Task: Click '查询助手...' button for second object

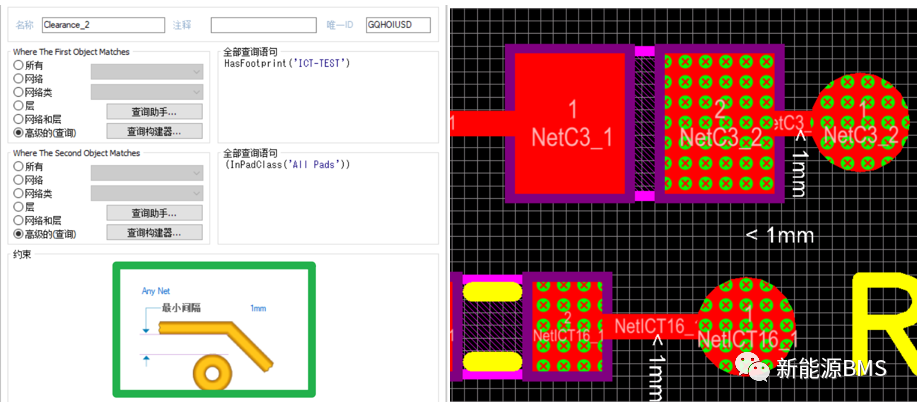Action: coord(154,212)
